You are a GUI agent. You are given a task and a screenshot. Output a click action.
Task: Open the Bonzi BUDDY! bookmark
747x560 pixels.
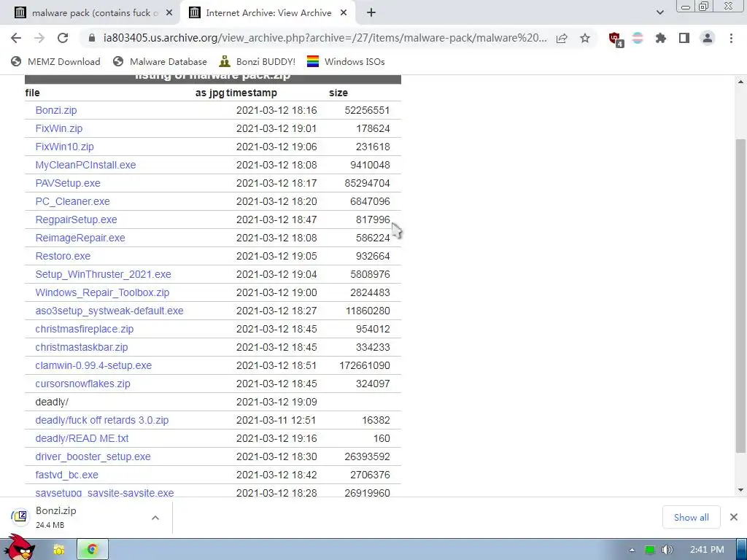point(257,61)
